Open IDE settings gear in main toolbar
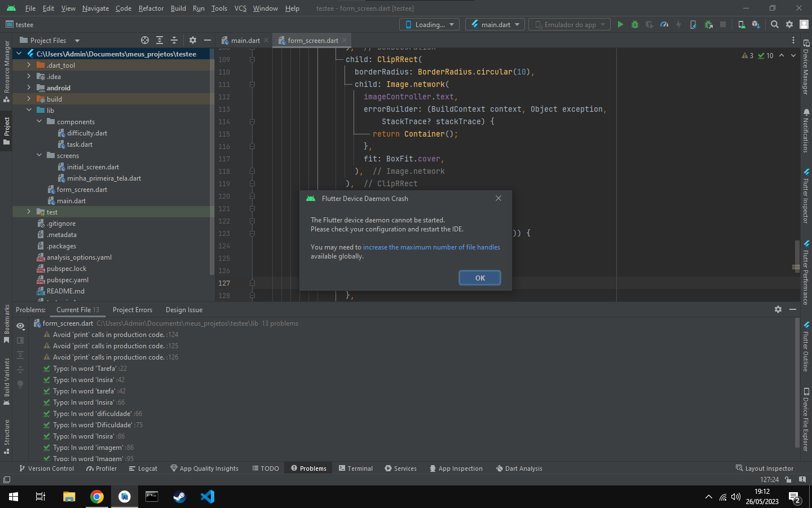Screen dimensions: 812x508 [789, 24]
